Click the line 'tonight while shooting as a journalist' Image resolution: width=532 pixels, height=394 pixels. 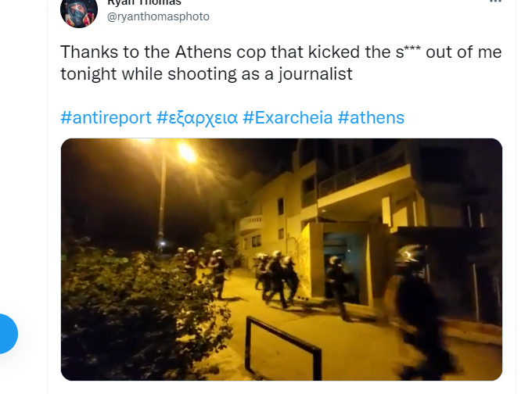pos(207,74)
